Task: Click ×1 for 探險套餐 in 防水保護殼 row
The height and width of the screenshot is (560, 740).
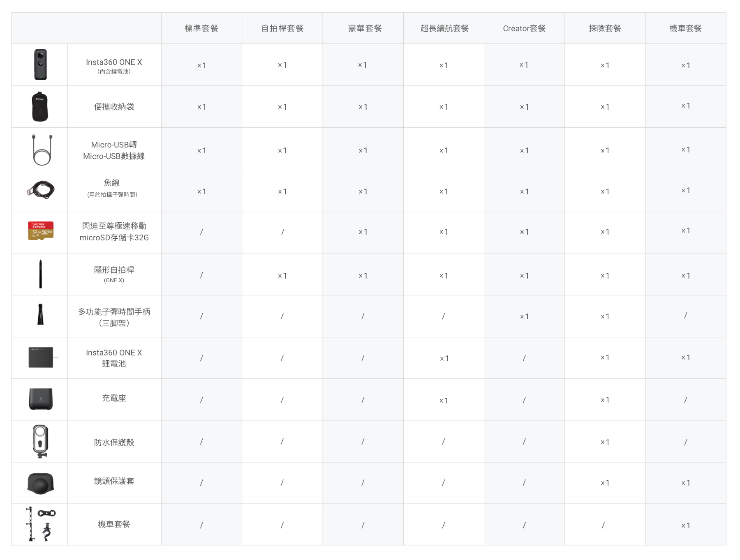Action: [605, 442]
